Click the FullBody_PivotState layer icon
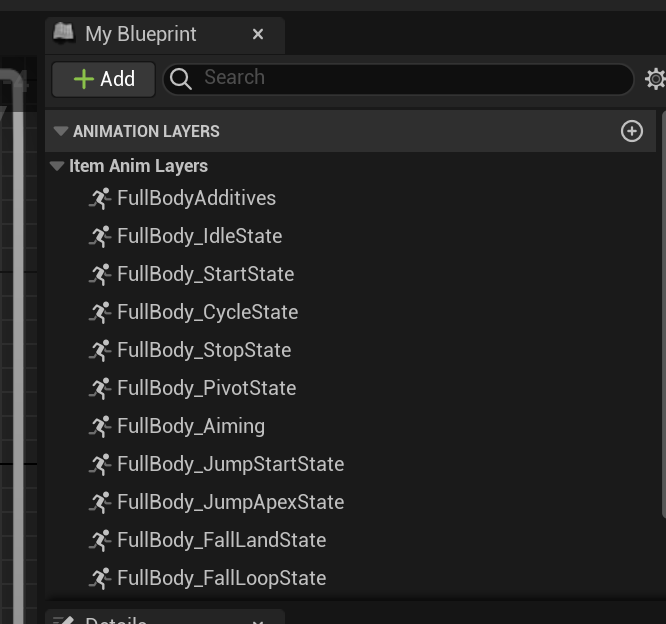 [x=99, y=388]
